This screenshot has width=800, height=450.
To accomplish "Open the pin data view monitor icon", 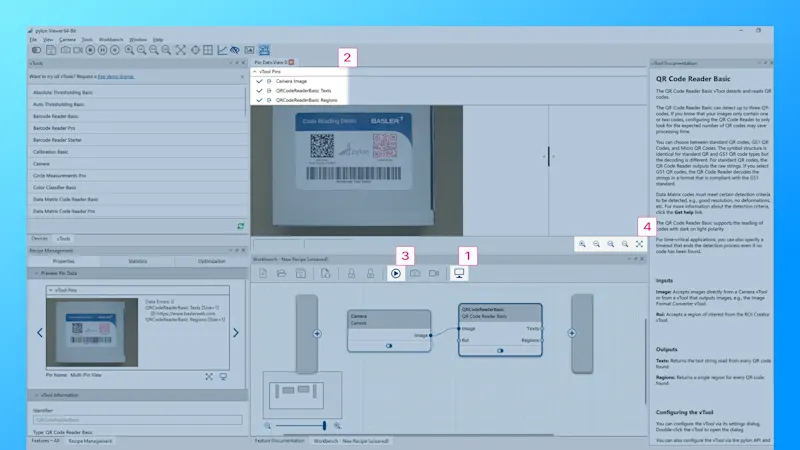I will (459, 273).
